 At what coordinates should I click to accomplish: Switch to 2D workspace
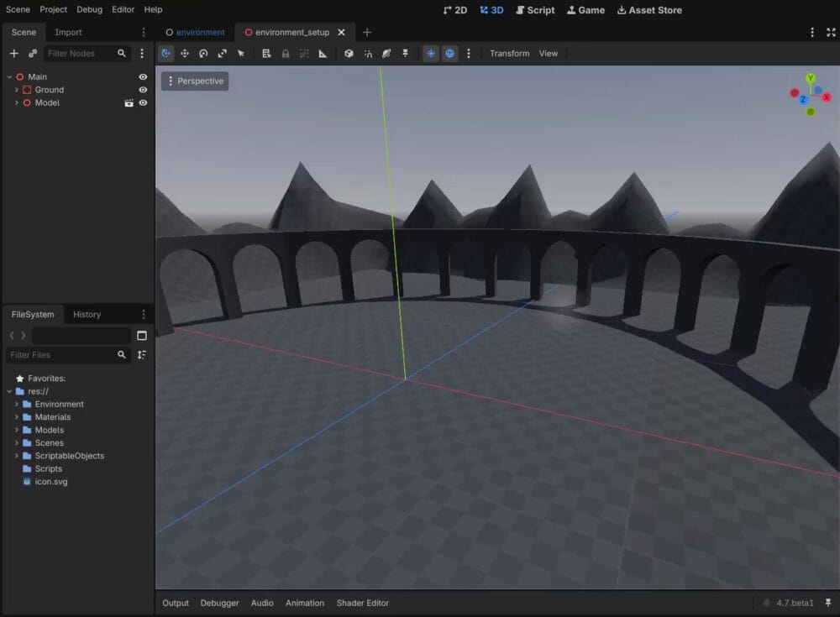455,10
